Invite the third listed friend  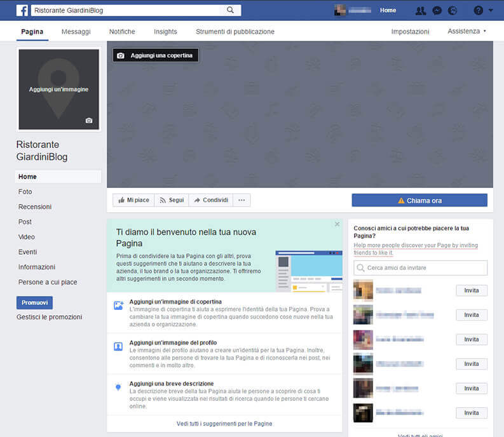tap(472, 339)
